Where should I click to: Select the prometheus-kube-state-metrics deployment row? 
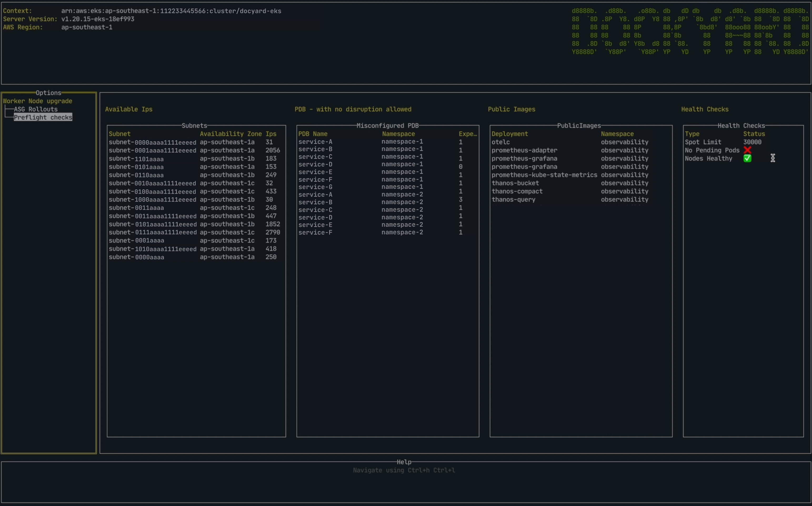click(x=544, y=175)
